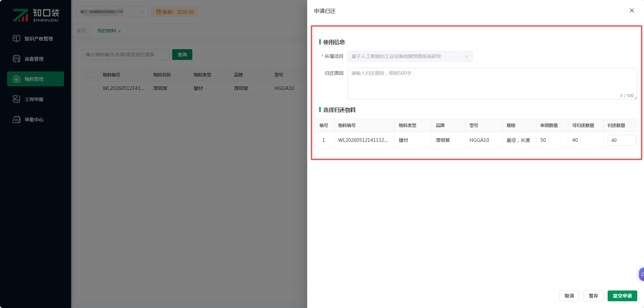Image resolution: width=644 pixels, height=308 pixels.
Task: Click the 编号 column header in return table
Action: tap(324, 125)
